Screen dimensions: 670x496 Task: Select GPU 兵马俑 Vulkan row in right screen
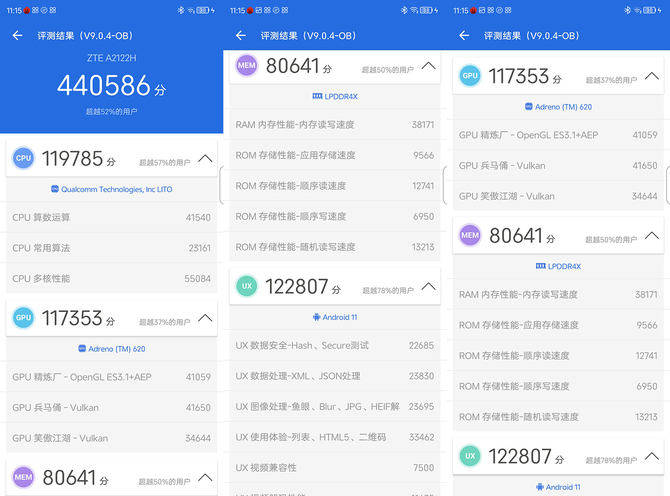click(558, 165)
